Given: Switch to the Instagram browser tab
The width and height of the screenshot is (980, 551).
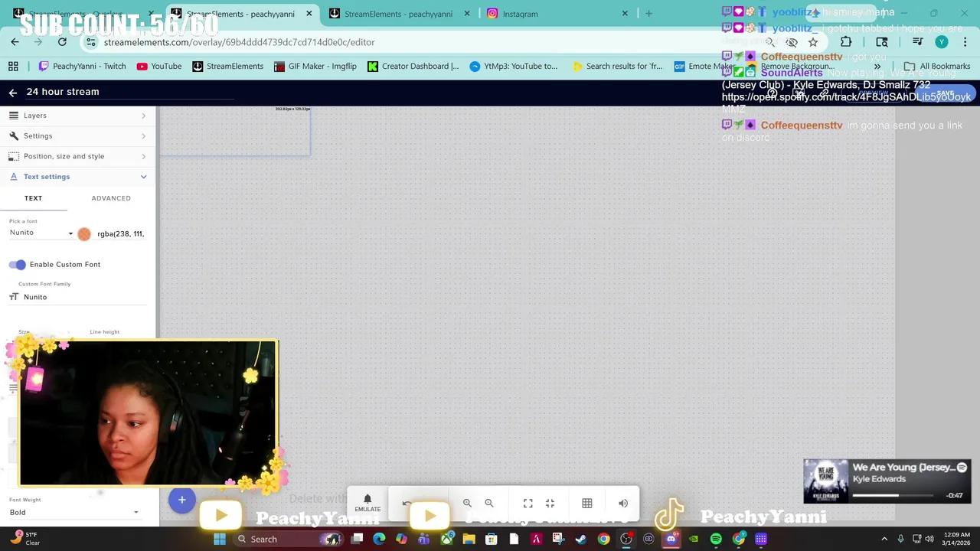Looking at the screenshot, I should click(556, 14).
